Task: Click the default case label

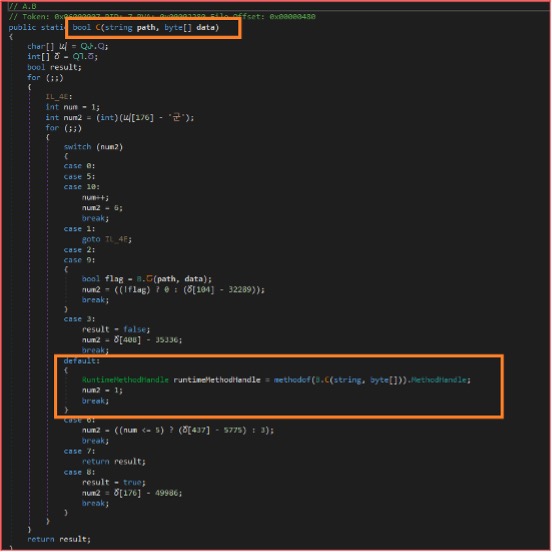Action: (82, 361)
